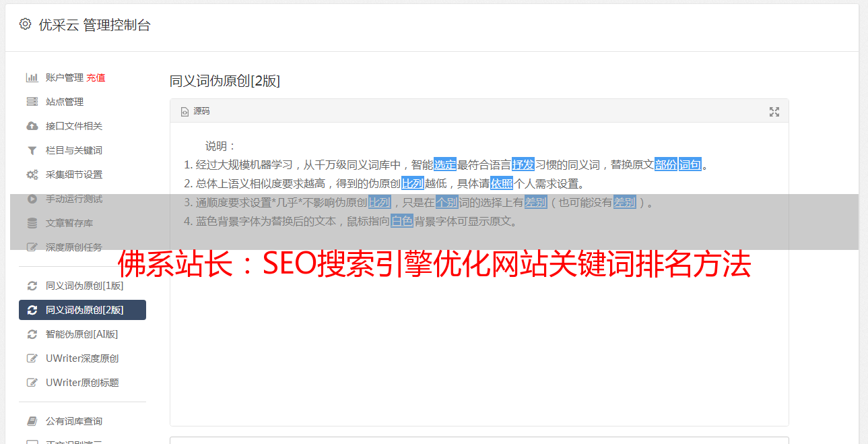Click the gear icon beside 优采云 管理控制台
The height and width of the screenshot is (444, 868).
click(x=25, y=24)
